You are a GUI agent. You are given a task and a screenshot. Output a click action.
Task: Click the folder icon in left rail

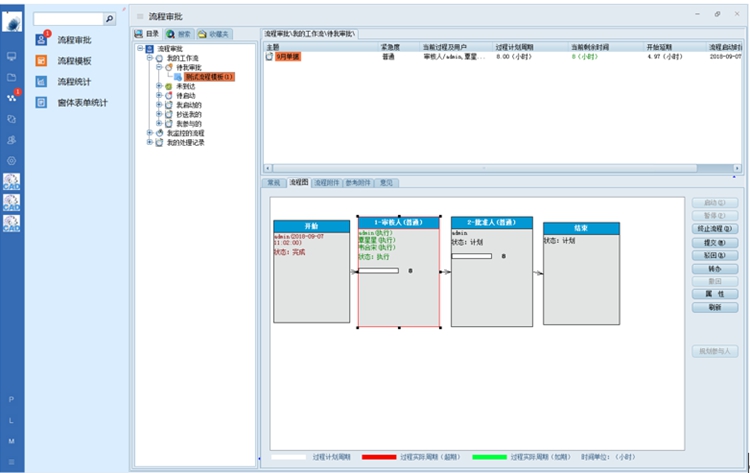click(12, 77)
